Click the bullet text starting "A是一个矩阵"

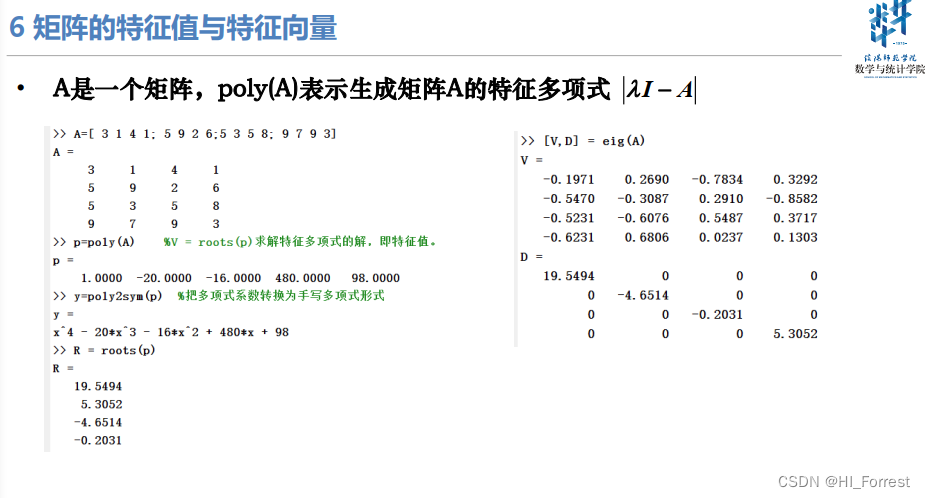click(x=331, y=90)
